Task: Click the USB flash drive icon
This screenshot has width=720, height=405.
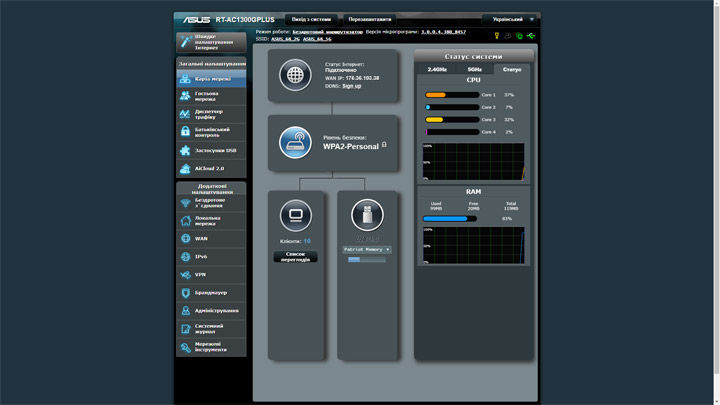Action: [367, 215]
